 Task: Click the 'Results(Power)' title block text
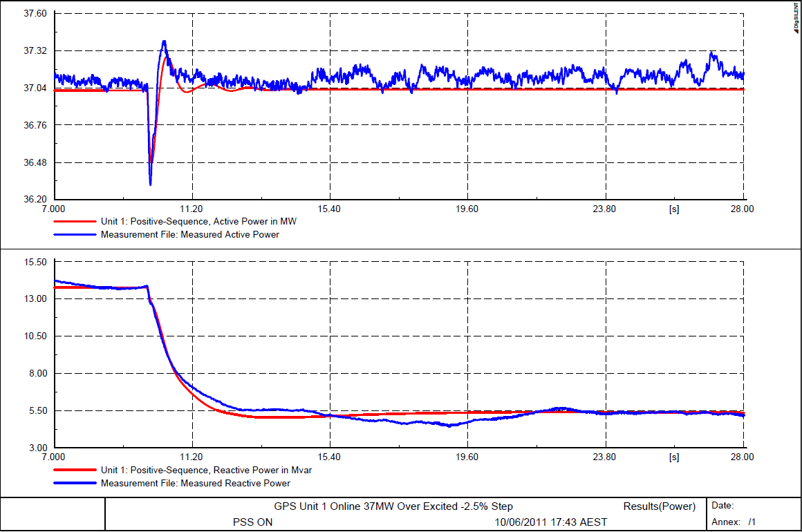pyautogui.click(x=660, y=506)
